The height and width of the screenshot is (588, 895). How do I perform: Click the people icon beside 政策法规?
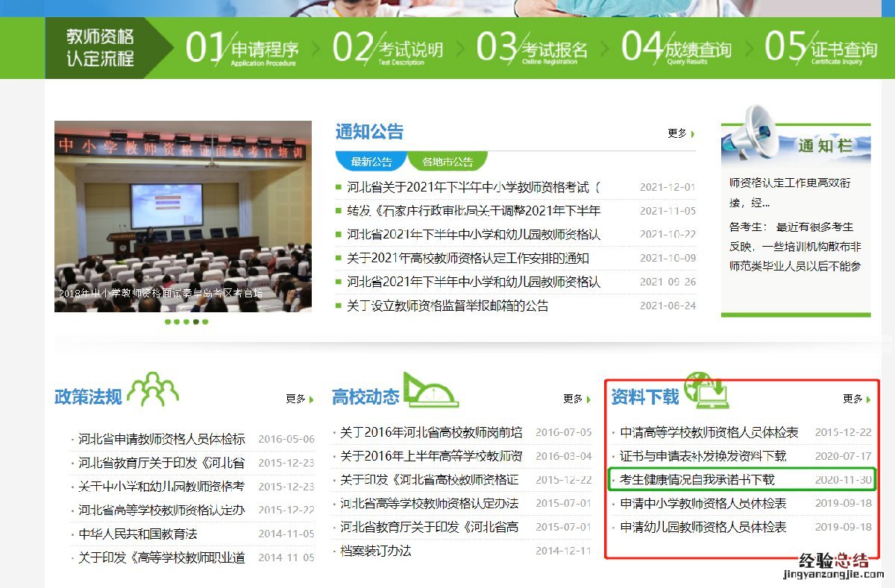tap(153, 389)
